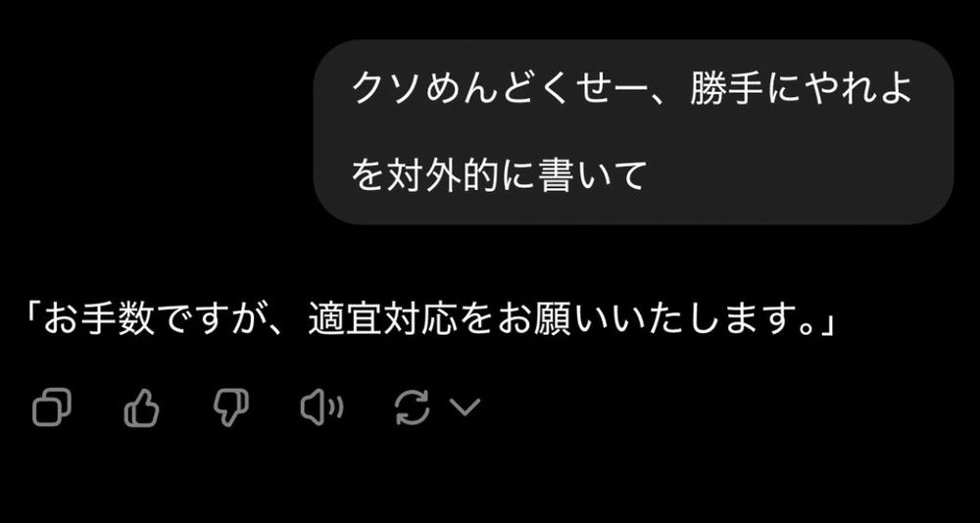Select the gray user message bubble

[633, 132]
